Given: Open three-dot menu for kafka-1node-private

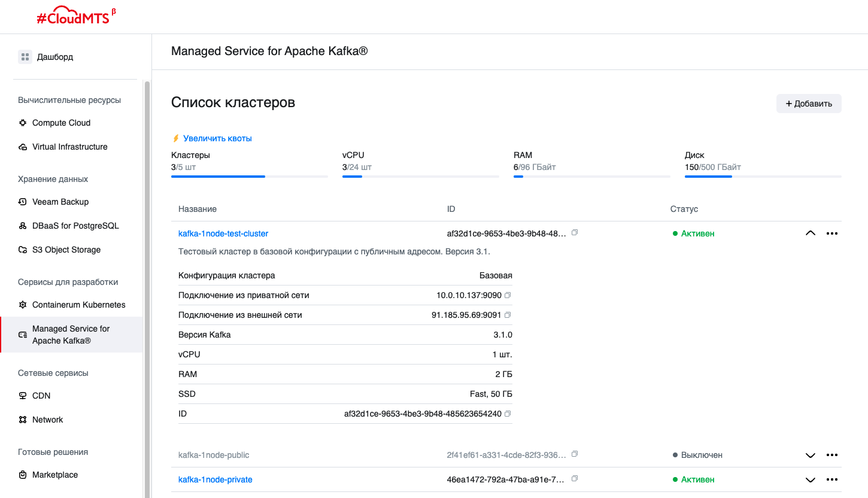Looking at the screenshot, I should pyautogui.click(x=831, y=479).
